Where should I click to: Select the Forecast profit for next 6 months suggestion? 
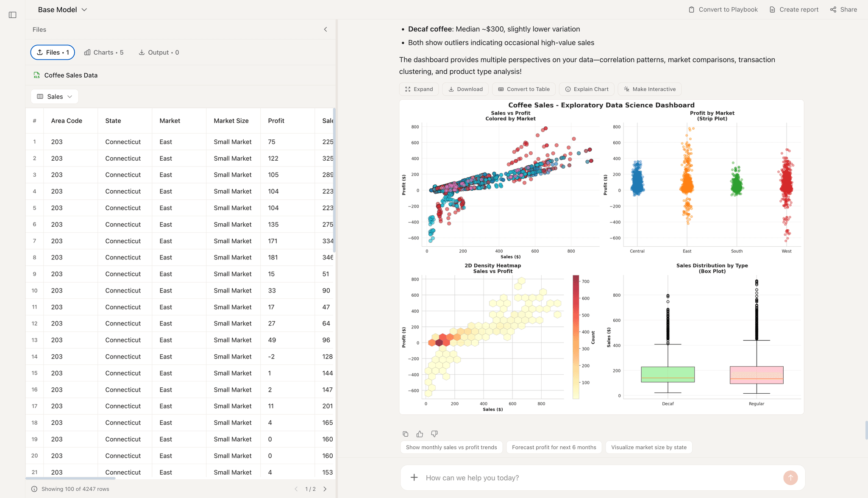(x=554, y=447)
